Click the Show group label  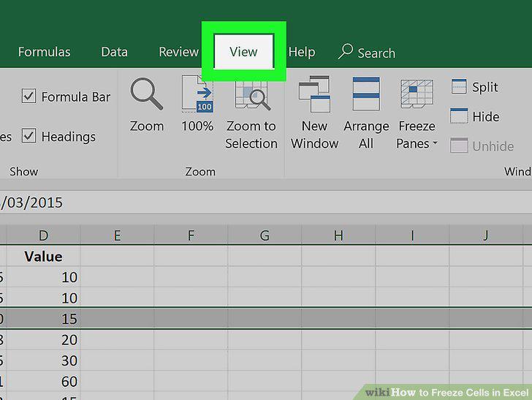pyautogui.click(x=23, y=171)
